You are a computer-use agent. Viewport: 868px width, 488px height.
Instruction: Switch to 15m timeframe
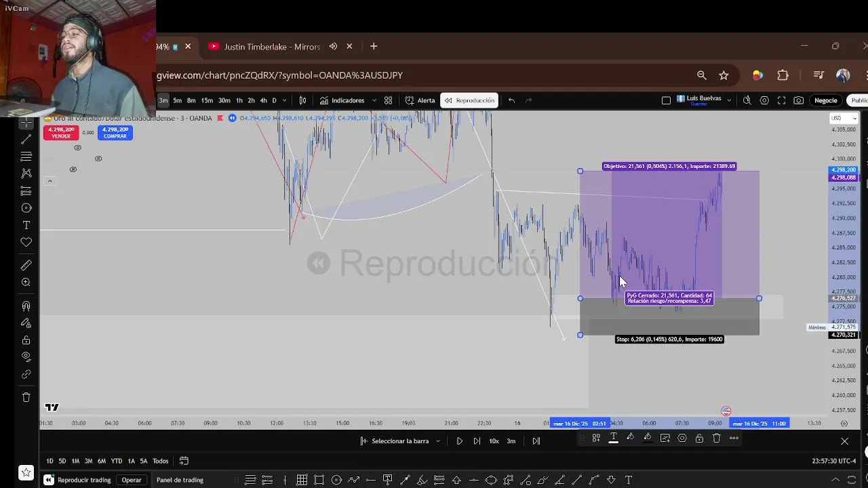coord(207,100)
